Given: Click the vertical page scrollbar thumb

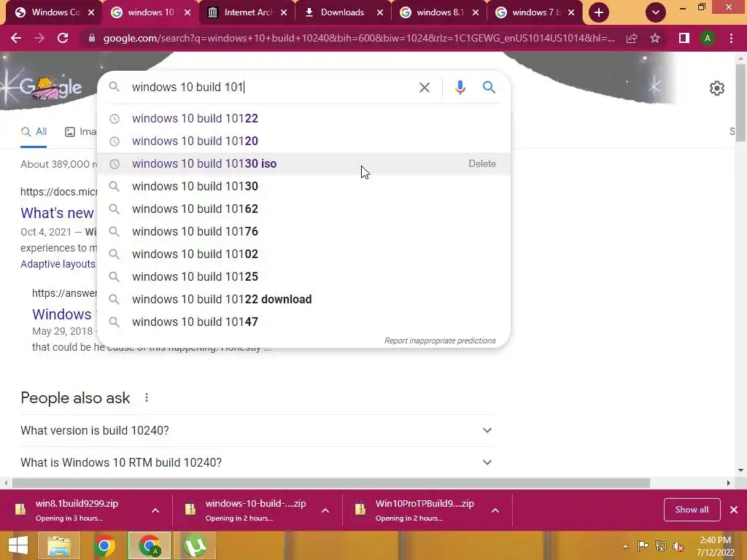Looking at the screenshot, I should coord(740,103).
